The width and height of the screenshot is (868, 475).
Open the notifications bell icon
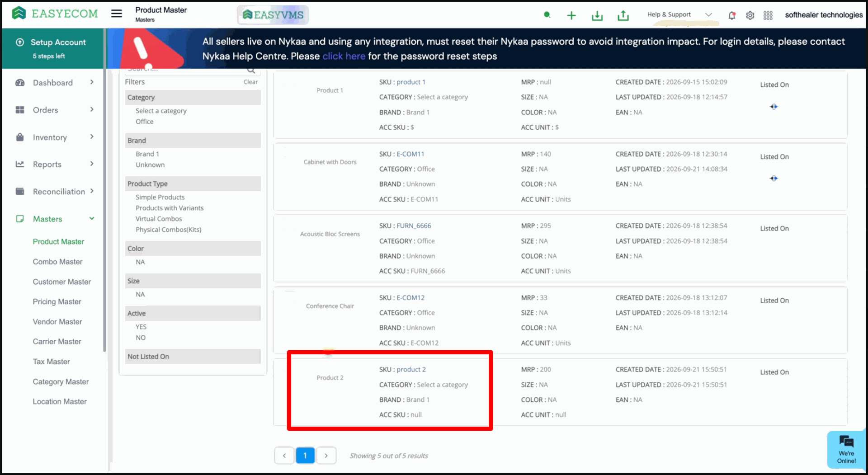tap(731, 15)
